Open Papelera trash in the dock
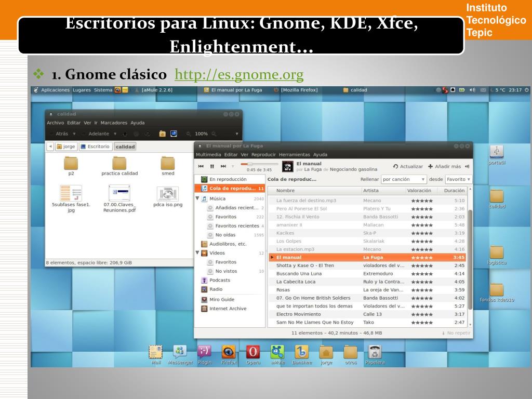 tap(375, 355)
